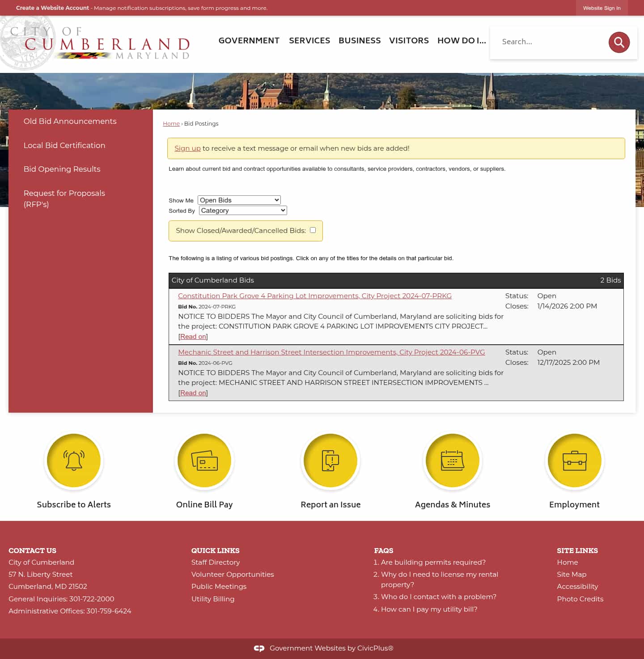Select the Subscribe to Alerts bell icon
This screenshot has height=659, width=644.
pos(74,460)
